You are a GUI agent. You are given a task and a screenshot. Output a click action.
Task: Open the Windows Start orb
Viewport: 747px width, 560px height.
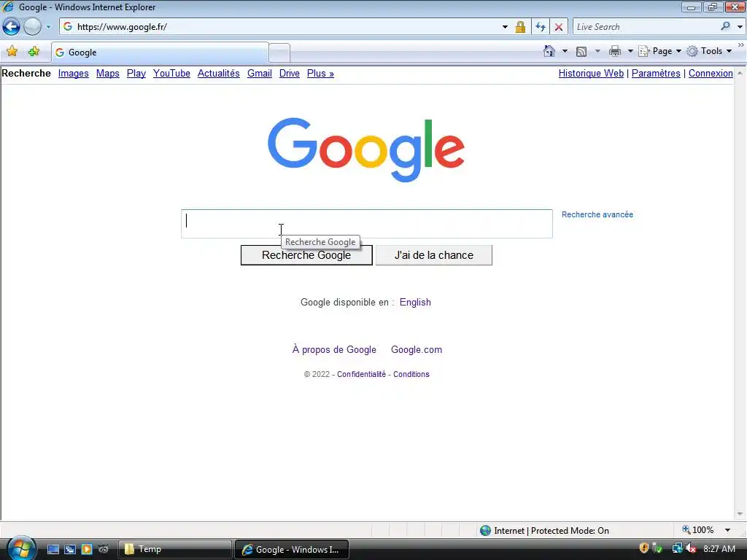[21, 548]
